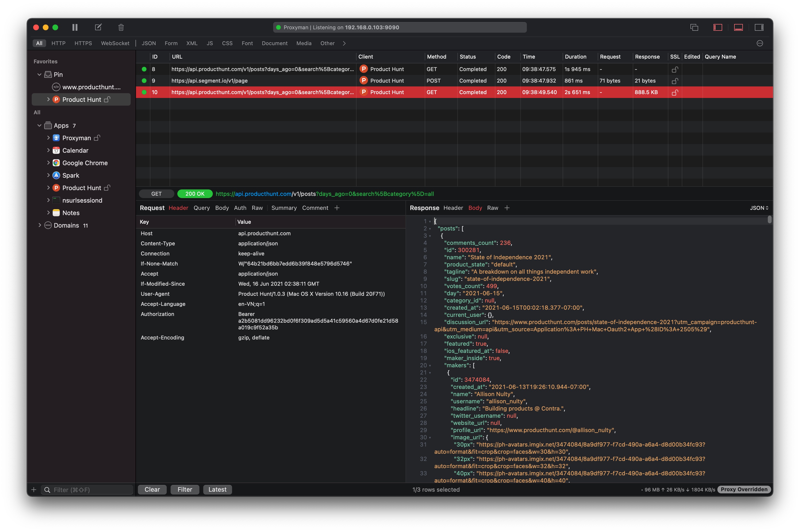Viewport: 800px width, 532px height.
Task: Open the compose request icon
Action: point(98,27)
